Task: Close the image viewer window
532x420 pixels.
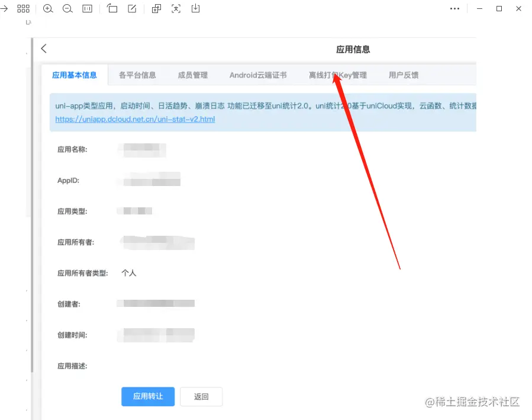Action: click(x=518, y=8)
